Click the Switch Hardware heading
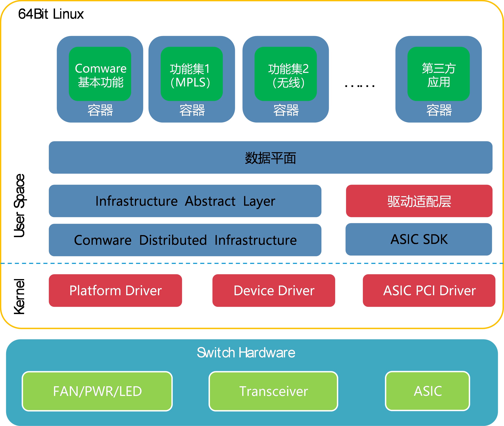Screen dimensions: 504x426 pos(246,353)
